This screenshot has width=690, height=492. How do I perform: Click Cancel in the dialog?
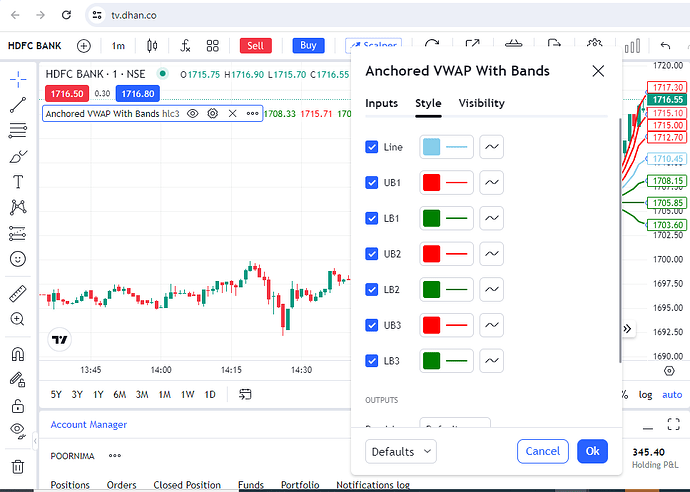pos(543,452)
